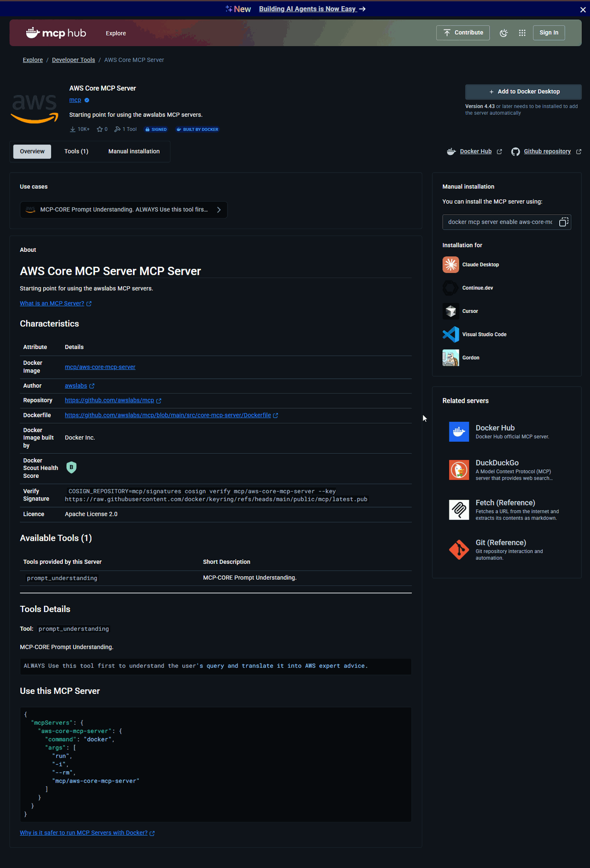The width and height of the screenshot is (590, 868).
Task: Click the AWS icon in the use case card
Action: pos(30,210)
